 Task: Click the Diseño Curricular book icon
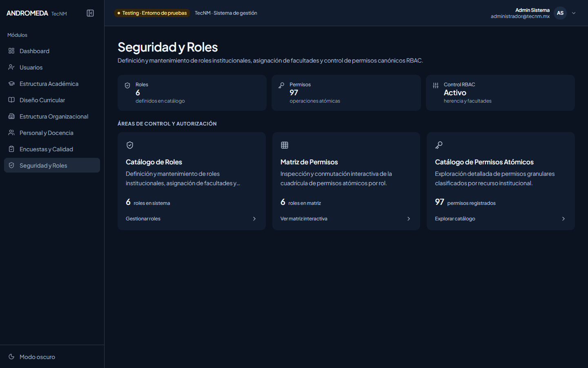click(x=11, y=100)
